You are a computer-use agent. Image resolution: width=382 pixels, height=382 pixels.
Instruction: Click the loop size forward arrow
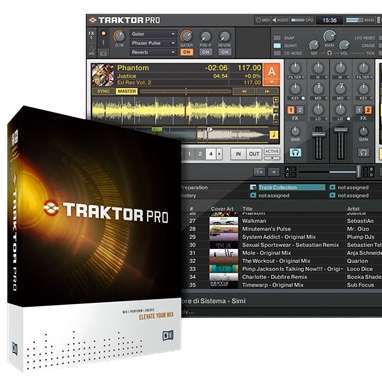point(219,154)
